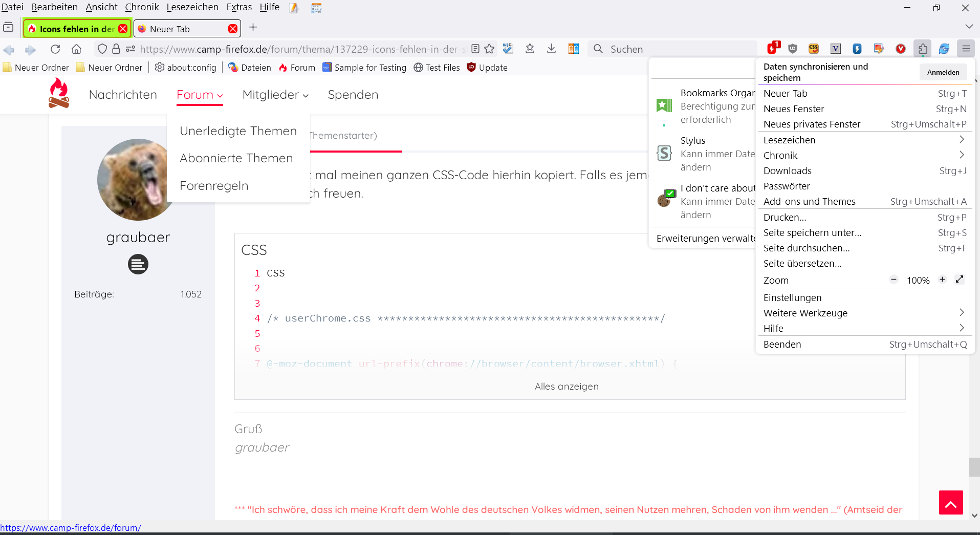This screenshot has height=535, width=980.
Task: Expand code block with Alles anzeigen
Action: pyautogui.click(x=567, y=387)
